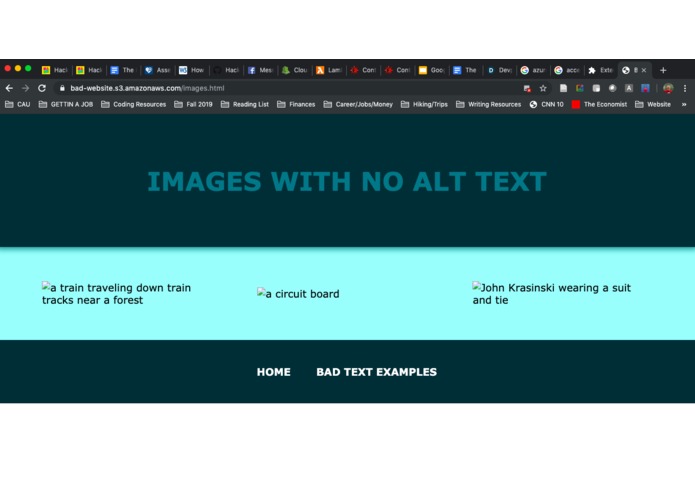Screen dimensions: 695x494
Task: Click the white document extension icon
Action: 563,88
